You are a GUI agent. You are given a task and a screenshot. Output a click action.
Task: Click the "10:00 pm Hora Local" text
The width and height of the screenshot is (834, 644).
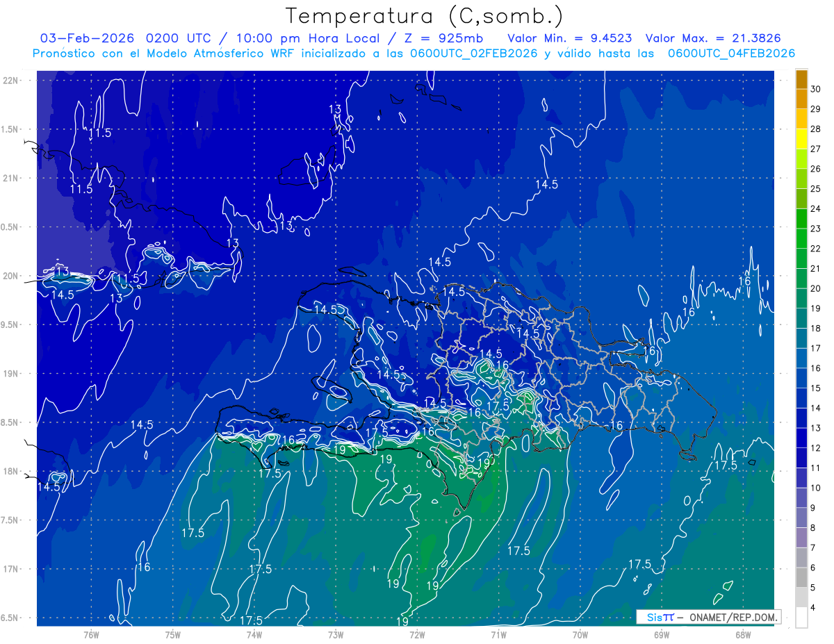pyautogui.click(x=306, y=38)
